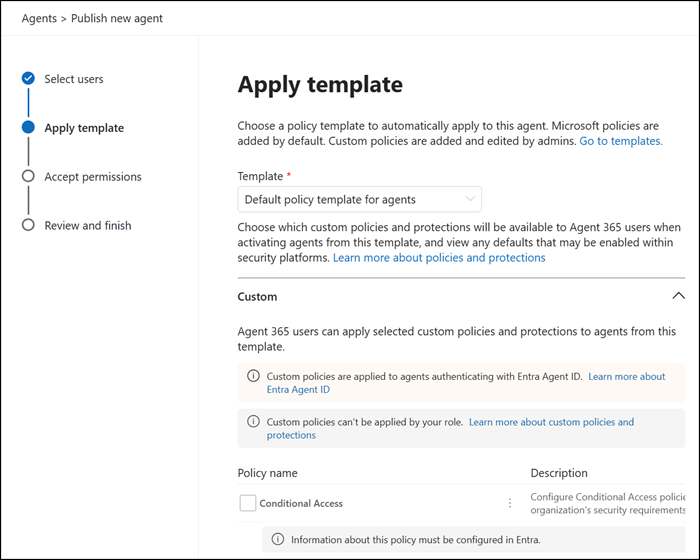Click the completed Select users checkmark icon
700x560 pixels.
coord(28,79)
